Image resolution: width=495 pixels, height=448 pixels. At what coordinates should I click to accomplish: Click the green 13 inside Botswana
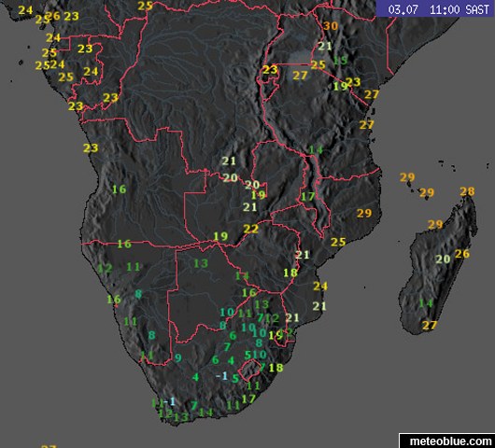pos(201,263)
